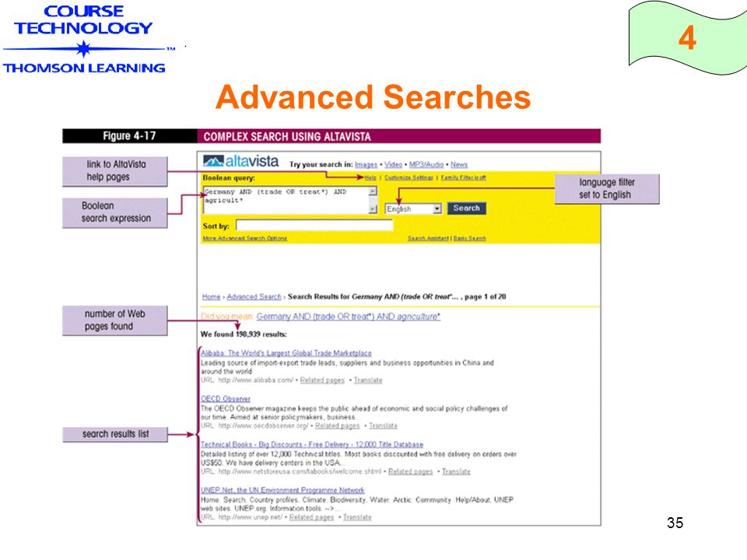Open the Technical Books Big Discounts result
747x560 pixels.
(311, 445)
